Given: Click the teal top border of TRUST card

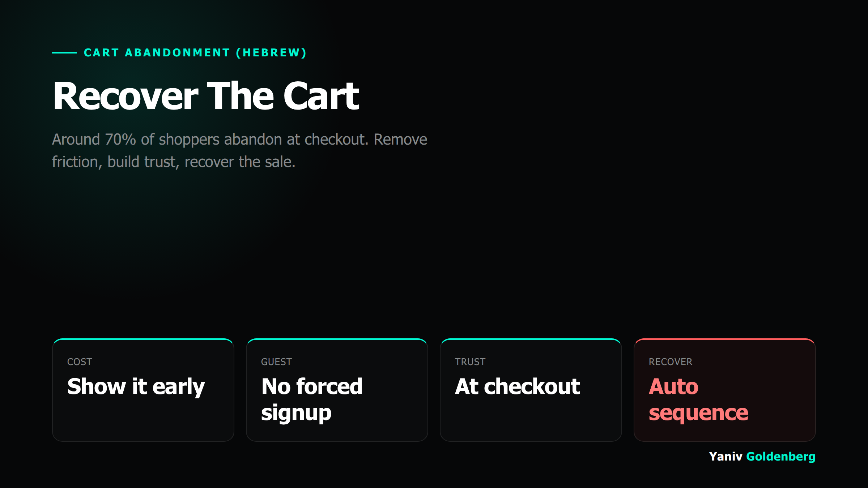Looking at the screenshot, I should [531, 339].
